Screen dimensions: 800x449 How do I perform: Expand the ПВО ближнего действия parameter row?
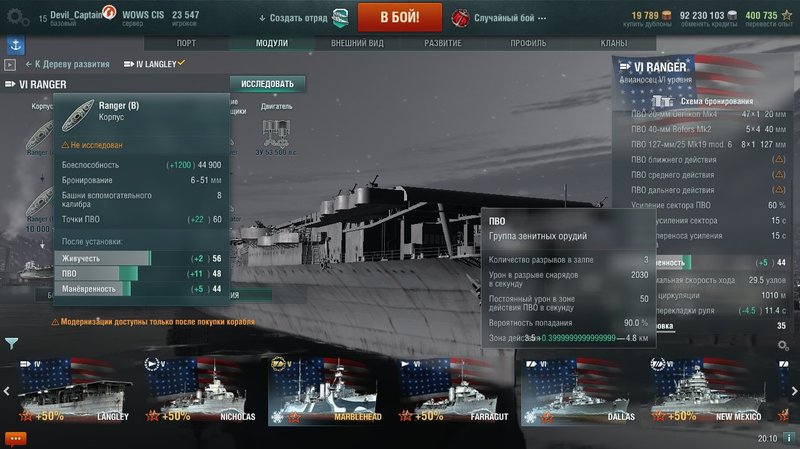point(709,160)
